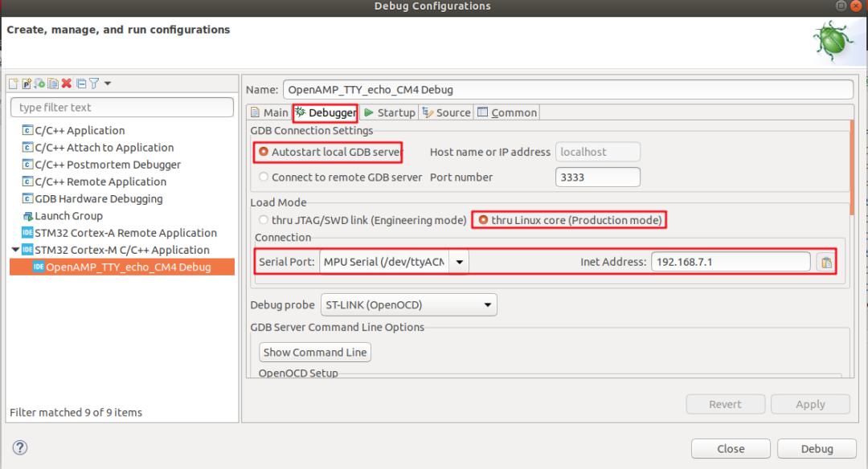The height and width of the screenshot is (469, 868).
Task: Click the filter launch configurations icon
Action: [94, 84]
